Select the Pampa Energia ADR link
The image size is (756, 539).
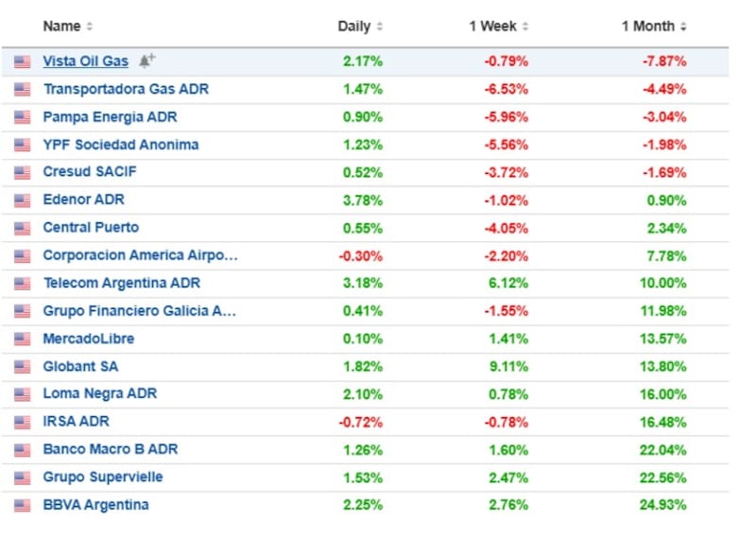(110, 117)
